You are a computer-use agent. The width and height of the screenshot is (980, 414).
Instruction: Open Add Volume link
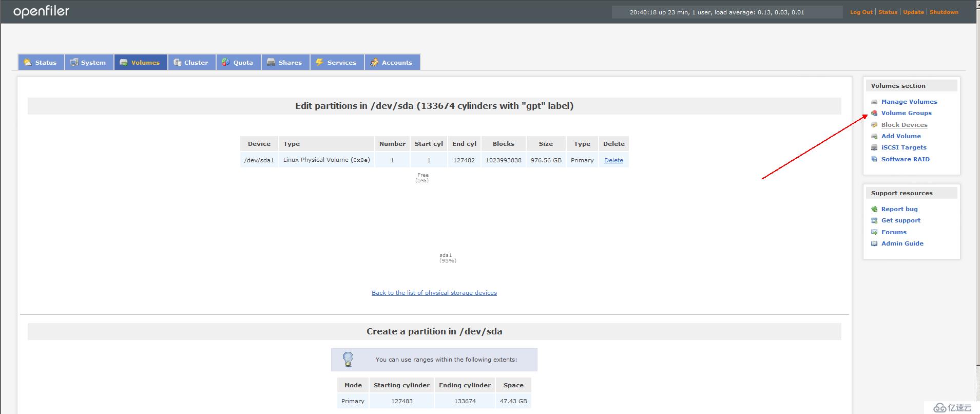click(901, 136)
